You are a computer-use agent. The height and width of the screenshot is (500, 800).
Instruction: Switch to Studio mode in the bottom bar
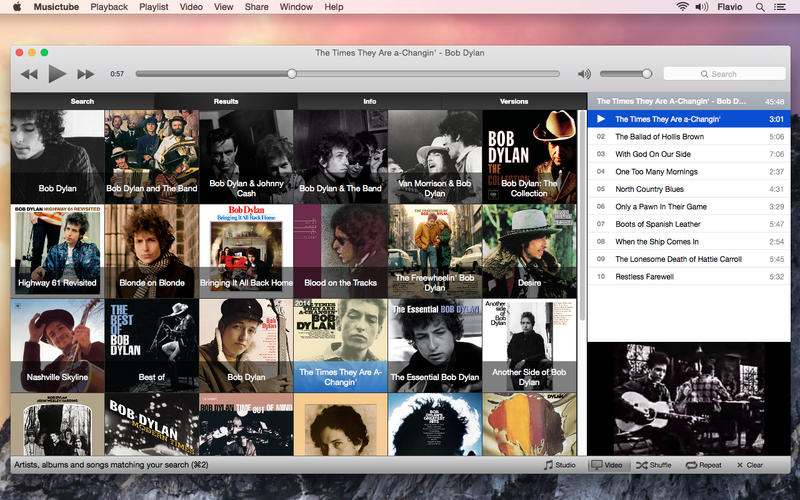pyautogui.click(x=559, y=465)
